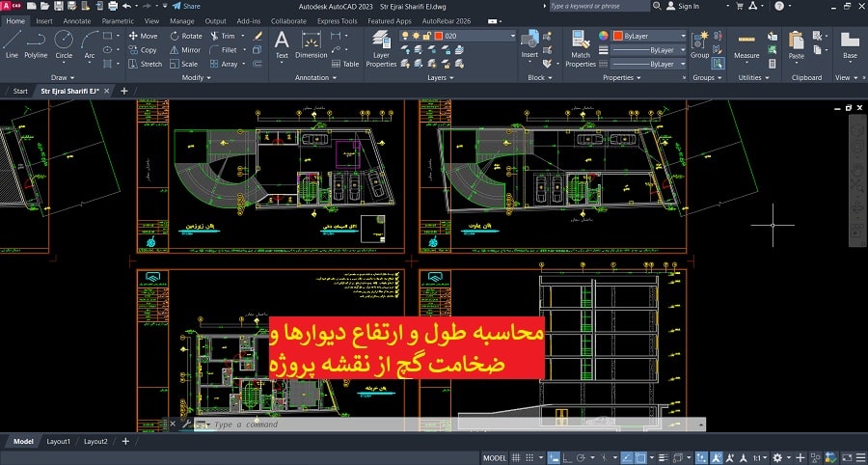Toggle snap mode in status bar
The image size is (868, 465).
pos(529,458)
